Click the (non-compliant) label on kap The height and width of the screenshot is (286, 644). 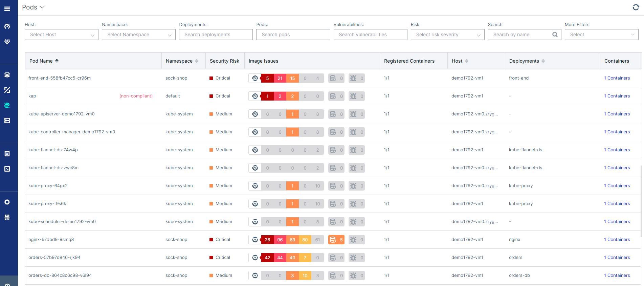tap(136, 96)
